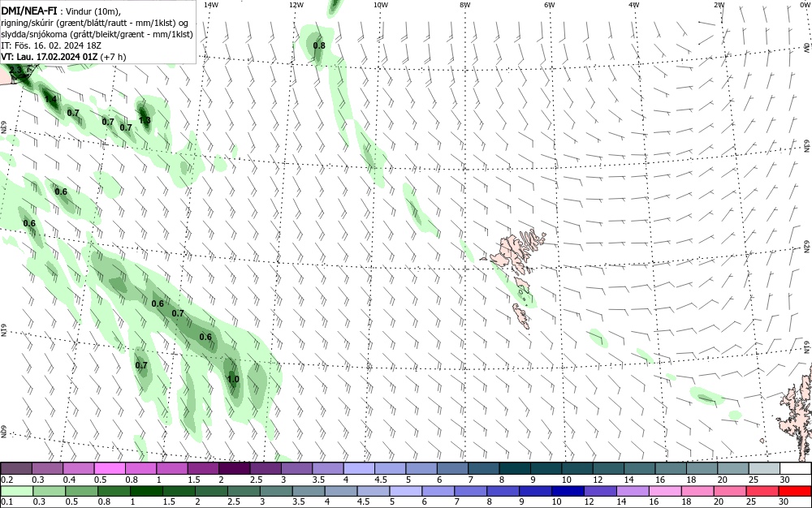Image resolution: width=812 pixels, height=508 pixels.
Task: Click the 6W longitude label
Action: click(550, 5)
